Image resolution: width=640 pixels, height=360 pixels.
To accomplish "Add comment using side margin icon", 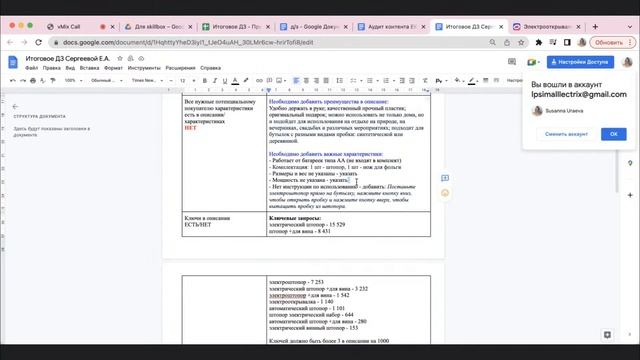I will point(445,178).
